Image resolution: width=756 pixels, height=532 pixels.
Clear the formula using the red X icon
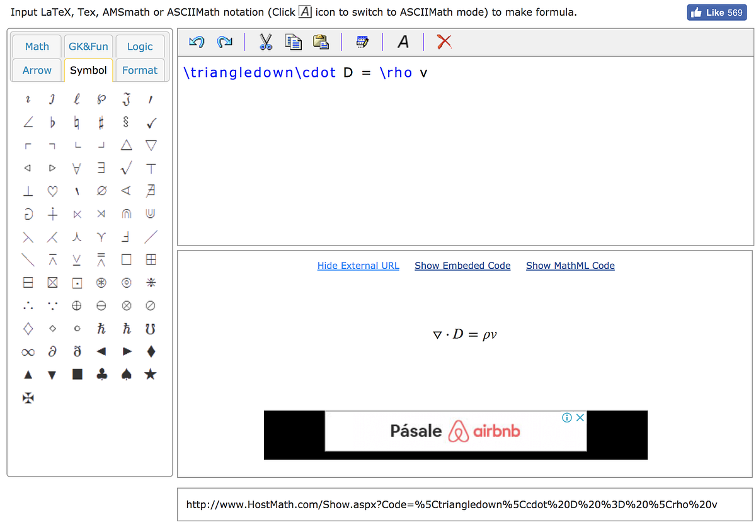[x=444, y=42]
